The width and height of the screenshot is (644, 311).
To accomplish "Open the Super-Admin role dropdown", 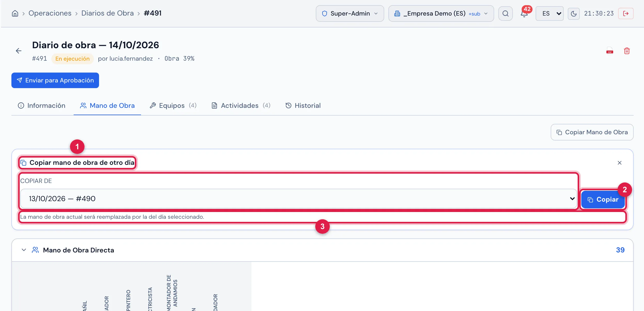I will (350, 13).
